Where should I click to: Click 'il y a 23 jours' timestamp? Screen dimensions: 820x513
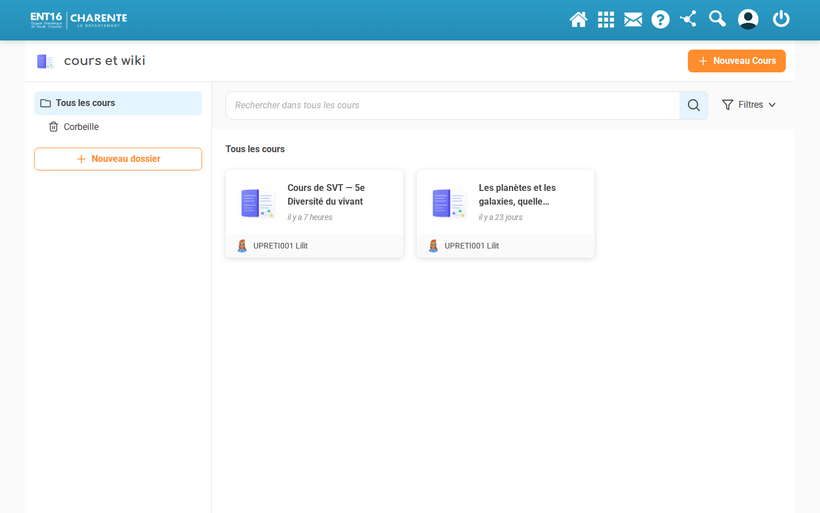click(500, 217)
